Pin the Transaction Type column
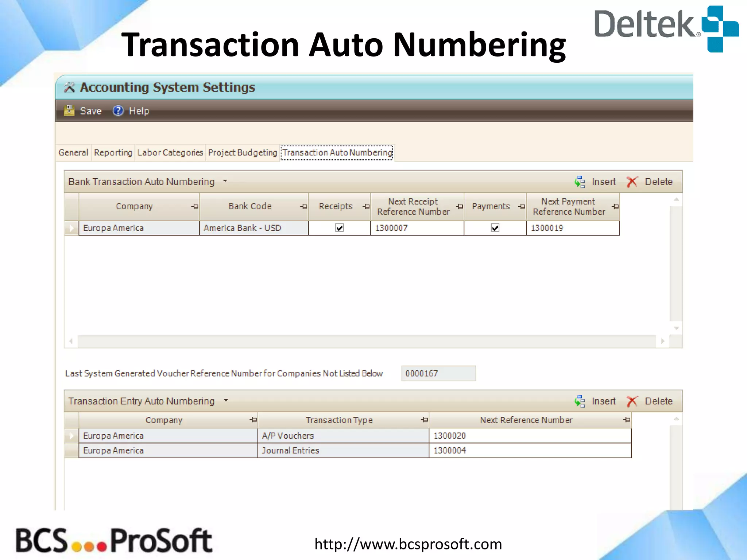747x560 pixels. [424, 420]
